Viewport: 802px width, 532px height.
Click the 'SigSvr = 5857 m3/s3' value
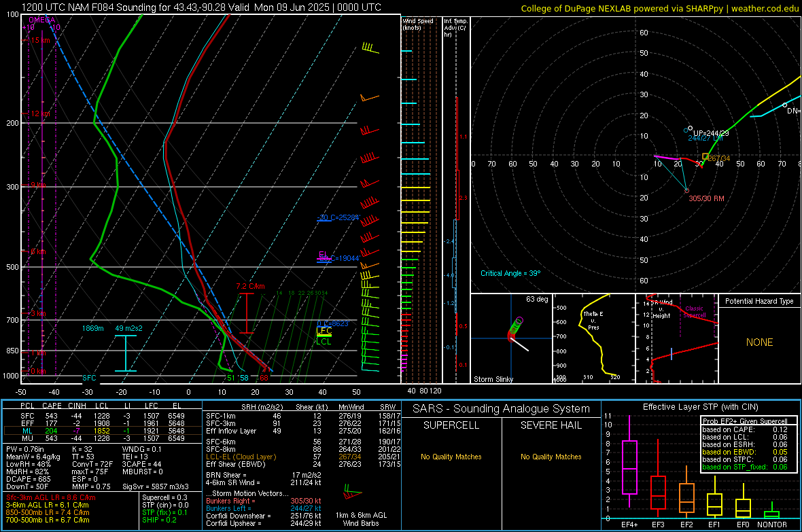coord(156,486)
